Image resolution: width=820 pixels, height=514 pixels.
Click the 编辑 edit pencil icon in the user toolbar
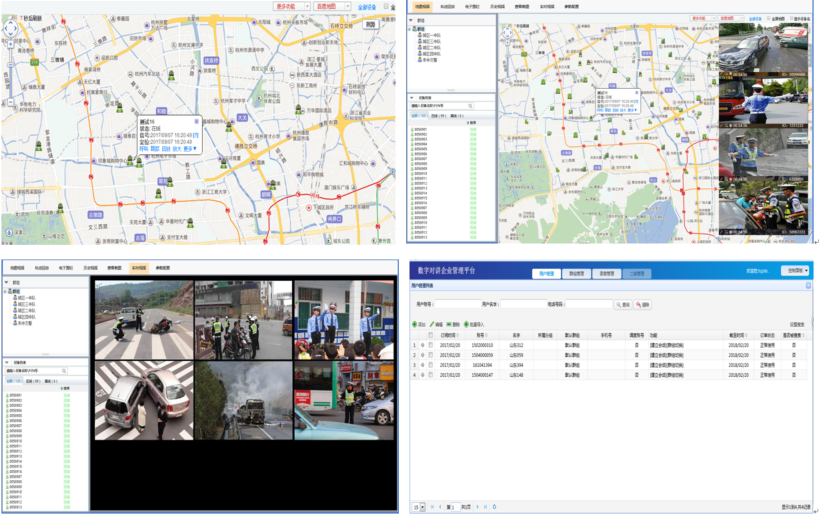click(433, 324)
